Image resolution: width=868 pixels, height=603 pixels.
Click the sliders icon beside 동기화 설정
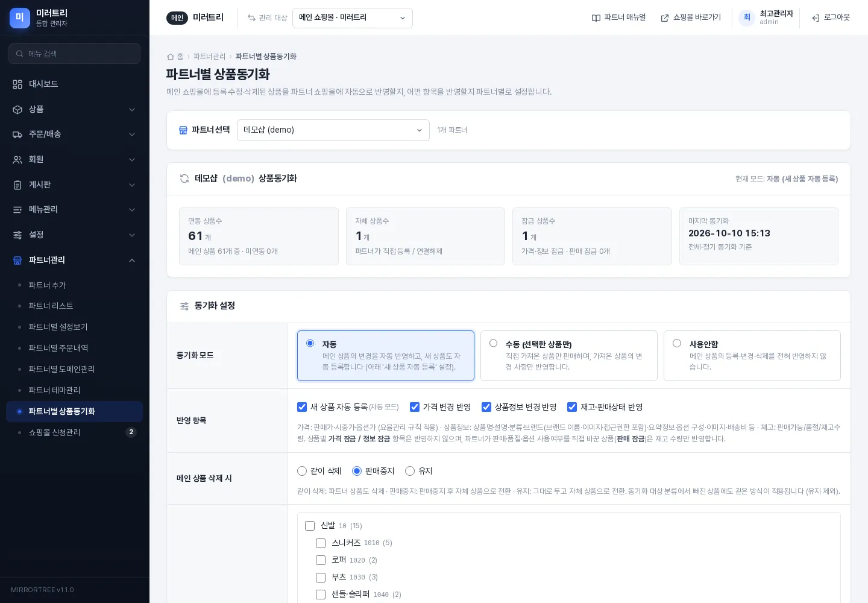tap(184, 306)
